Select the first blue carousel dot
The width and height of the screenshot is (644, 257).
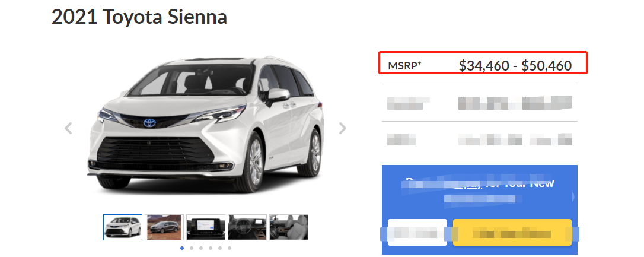182,248
